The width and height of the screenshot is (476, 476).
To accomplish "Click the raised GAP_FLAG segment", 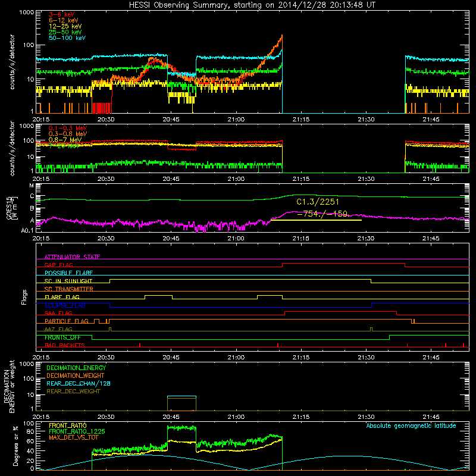I will 343,264.
